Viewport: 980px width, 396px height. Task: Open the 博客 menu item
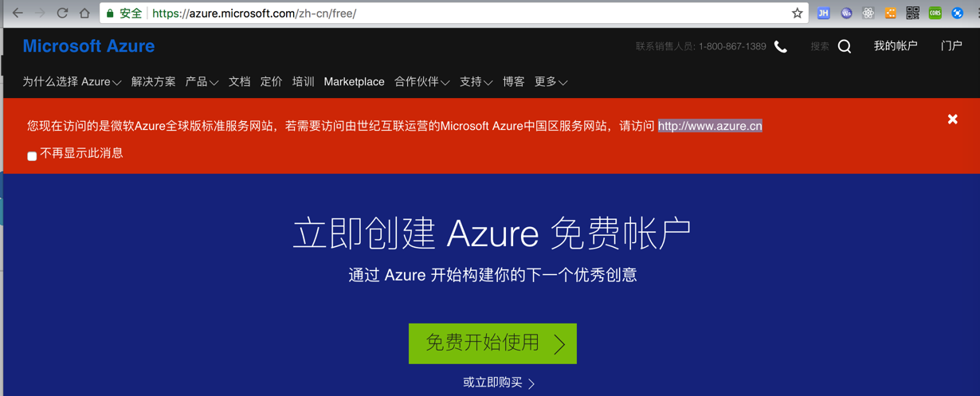513,82
